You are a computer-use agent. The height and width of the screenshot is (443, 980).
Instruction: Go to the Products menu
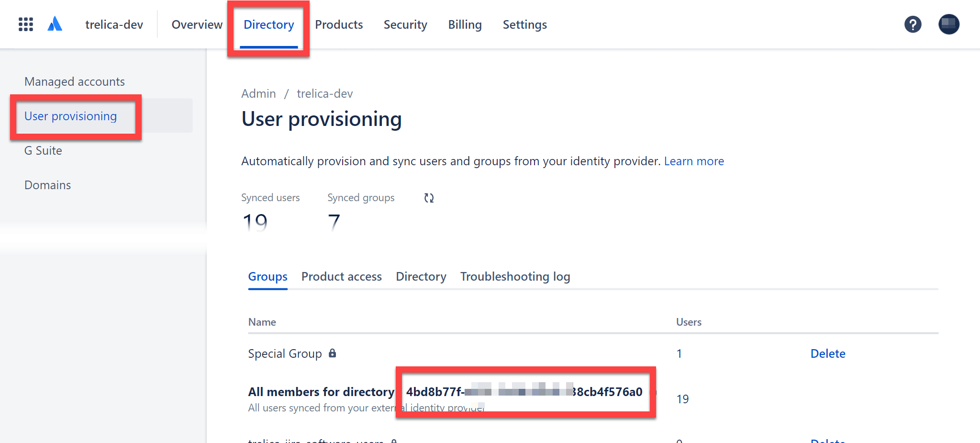tap(339, 24)
